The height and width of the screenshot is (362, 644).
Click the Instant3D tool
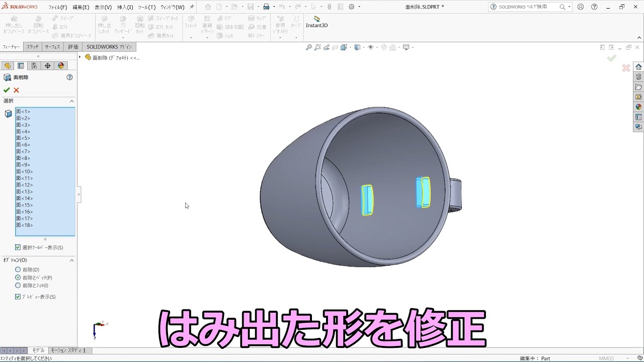coord(316,22)
